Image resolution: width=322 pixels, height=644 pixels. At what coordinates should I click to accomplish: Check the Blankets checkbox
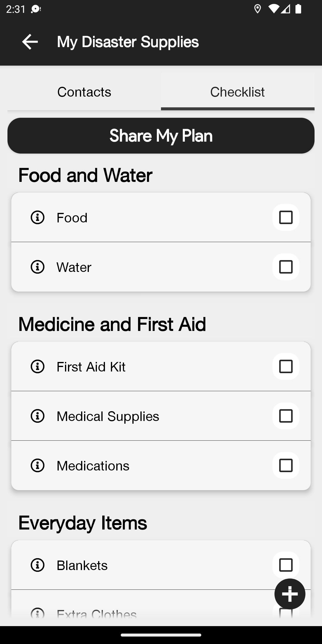pos(286,565)
